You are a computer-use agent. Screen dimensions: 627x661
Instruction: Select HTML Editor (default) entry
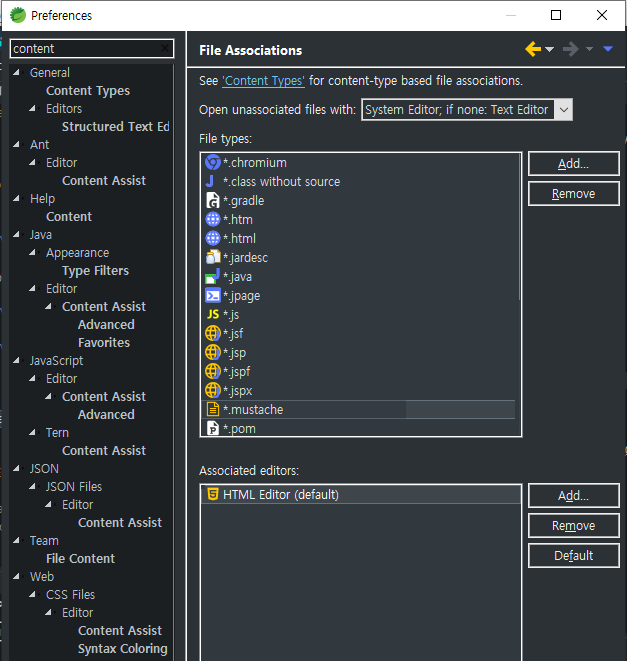point(361,494)
